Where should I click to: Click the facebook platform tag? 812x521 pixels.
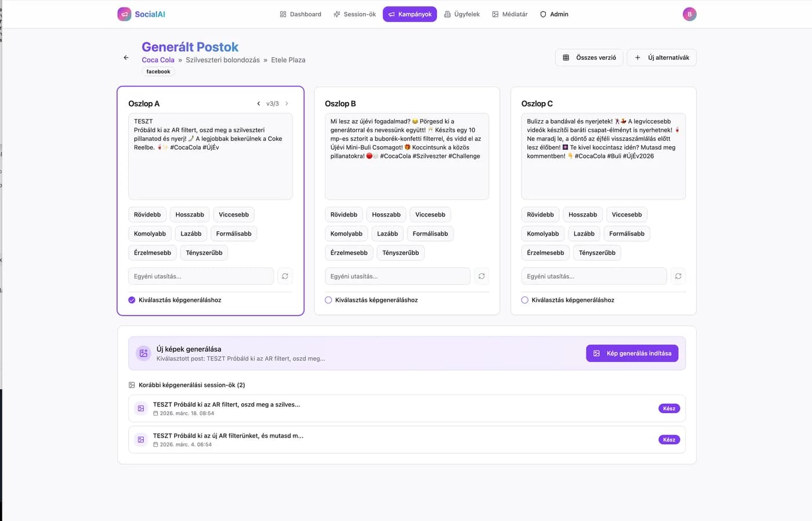point(158,71)
